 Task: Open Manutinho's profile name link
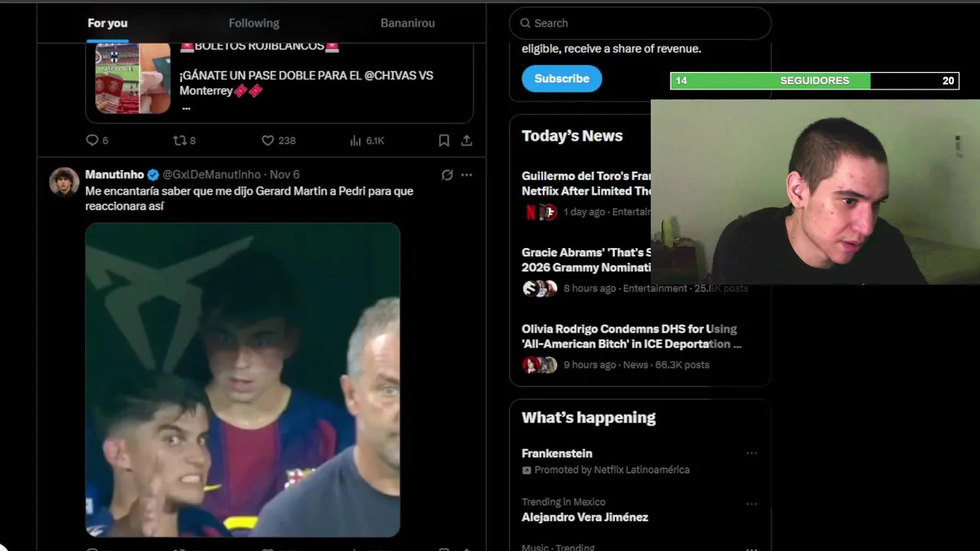115,174
